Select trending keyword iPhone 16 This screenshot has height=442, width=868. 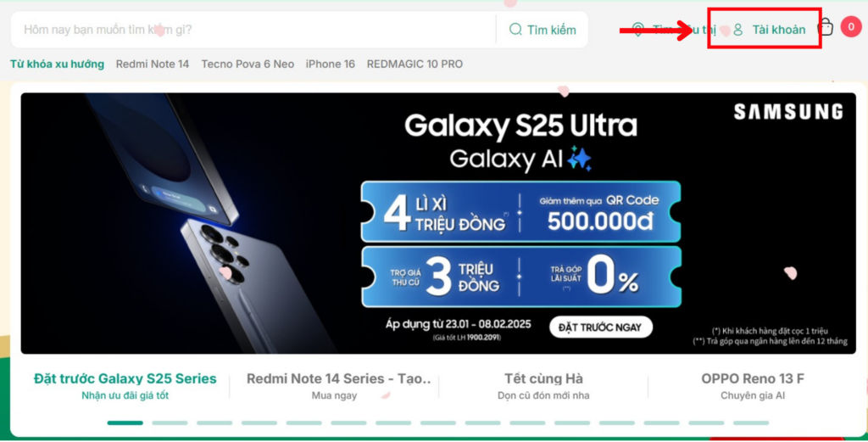pyautogui.click(x=331, y=64)
